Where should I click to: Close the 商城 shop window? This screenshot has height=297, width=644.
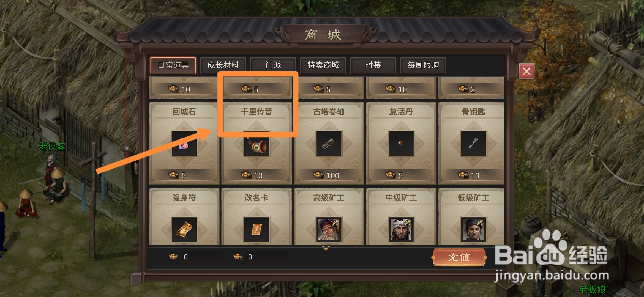526,71
